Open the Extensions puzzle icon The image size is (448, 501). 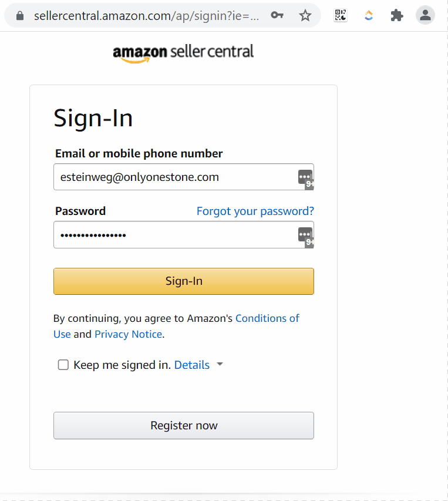(x=397, y=15)
